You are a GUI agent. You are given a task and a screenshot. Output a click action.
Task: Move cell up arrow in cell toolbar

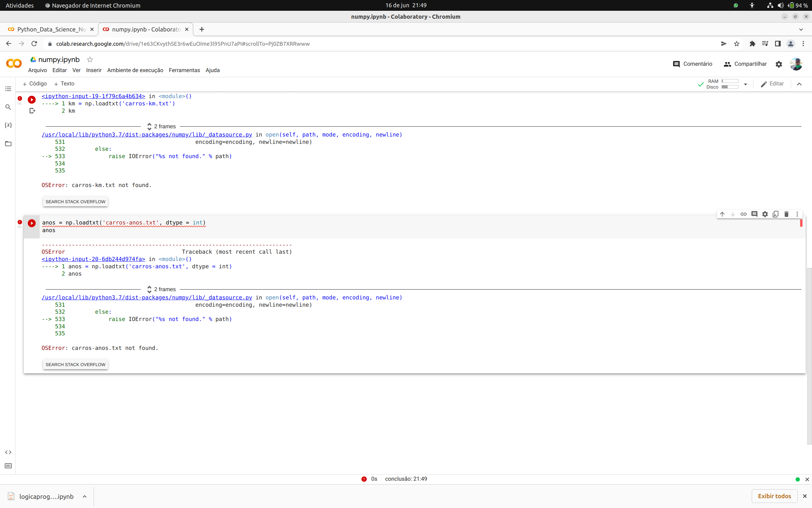coord(722,214)
